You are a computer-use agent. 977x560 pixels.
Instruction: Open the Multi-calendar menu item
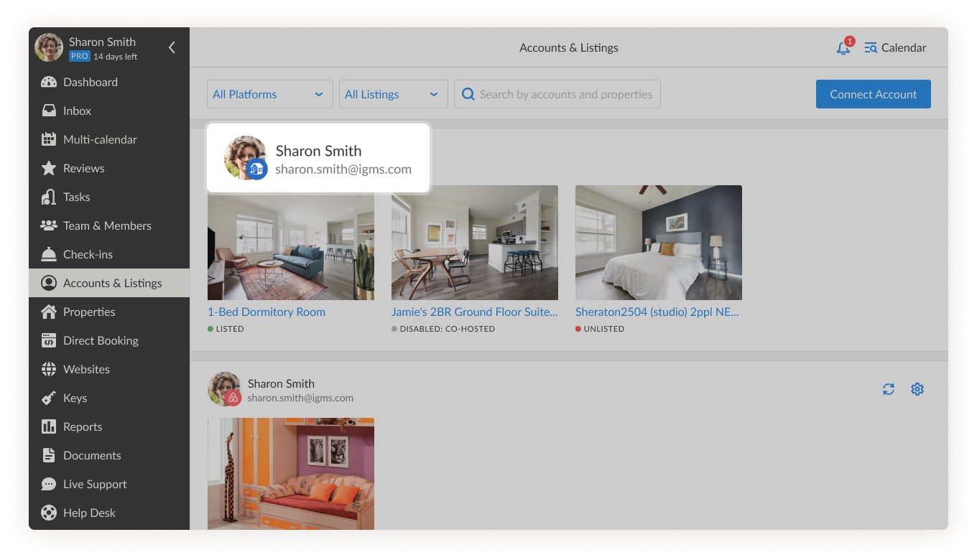pyautogui.click(x=109, y=139)
